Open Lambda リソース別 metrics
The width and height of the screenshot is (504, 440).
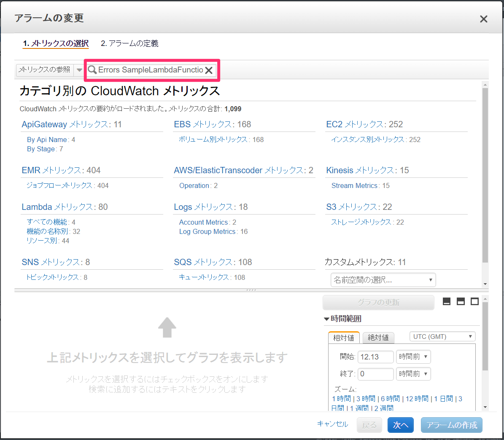click(x=42, y=241)
